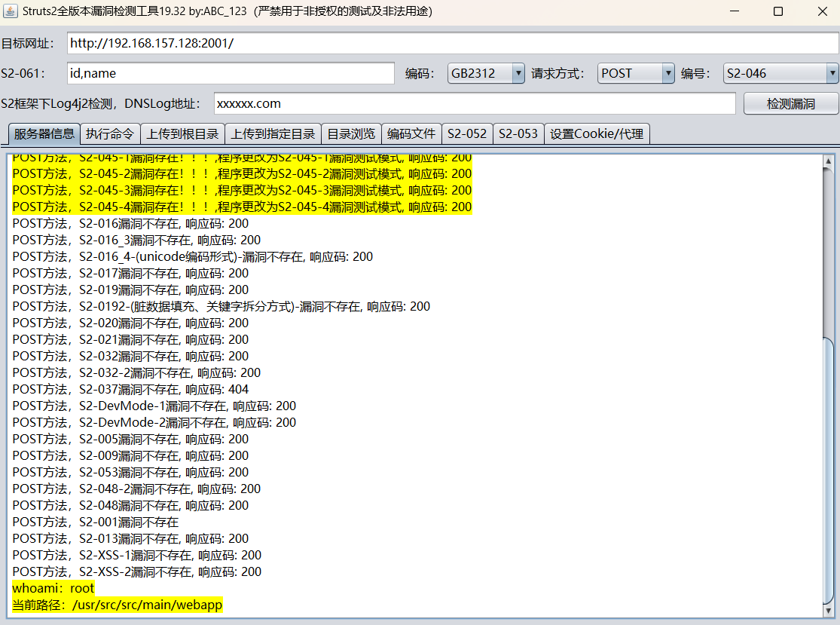Click the S2-021漏洞不存在 result line
Screen dimensions: 840x625
coord(130,340)
